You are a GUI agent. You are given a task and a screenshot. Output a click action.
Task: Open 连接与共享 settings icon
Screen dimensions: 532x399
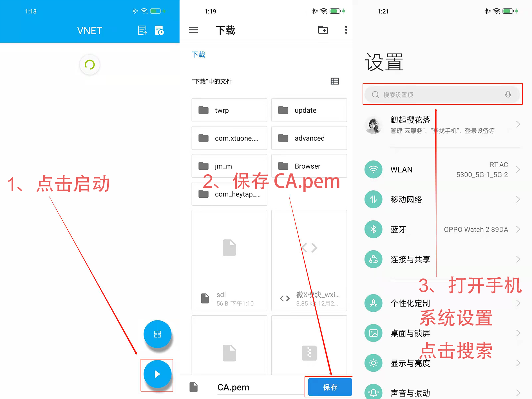point(373,259)
